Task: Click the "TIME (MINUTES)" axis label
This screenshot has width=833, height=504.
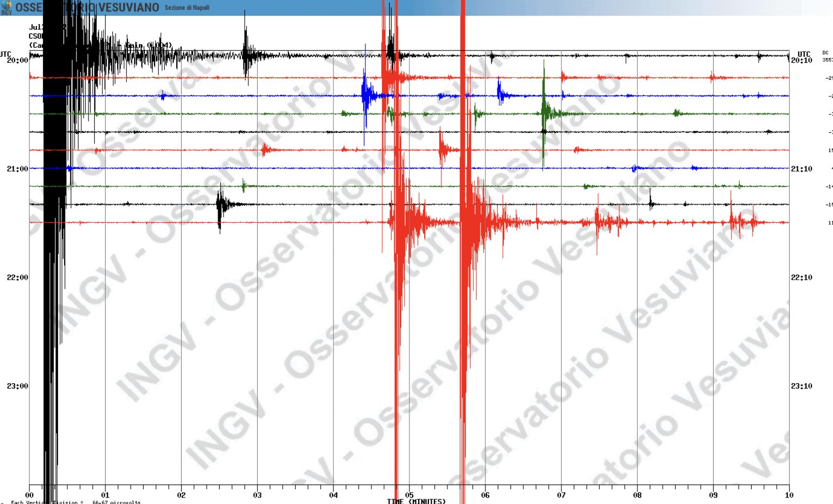Action: [416, 501]
